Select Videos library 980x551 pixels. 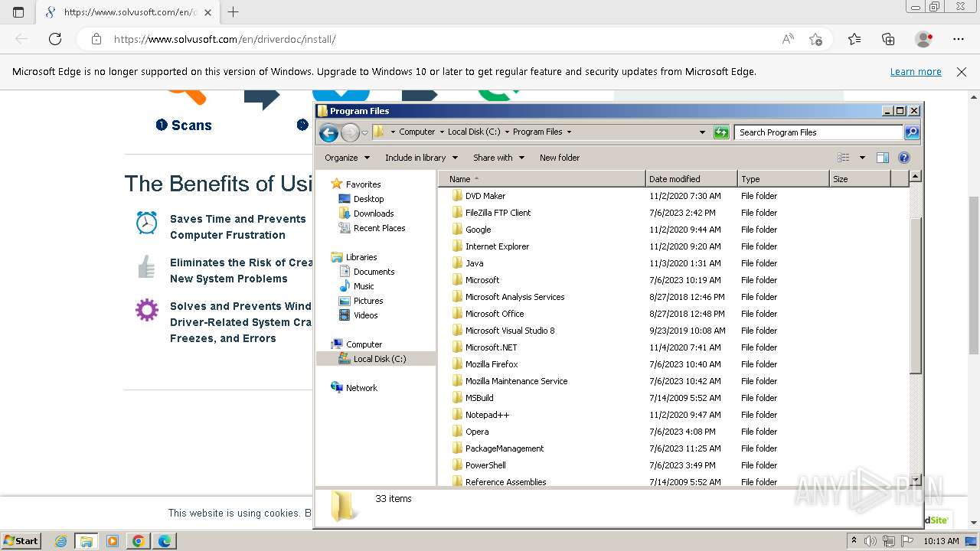365,315
